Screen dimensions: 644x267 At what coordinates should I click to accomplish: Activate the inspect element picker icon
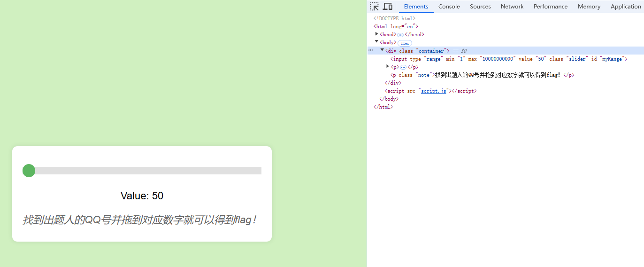click(x=374, y=7)
